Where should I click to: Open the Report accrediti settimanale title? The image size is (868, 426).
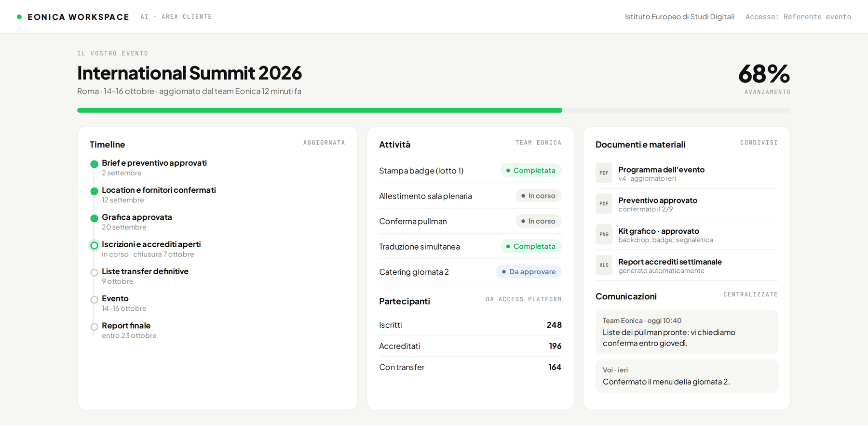tap(670, 262)
